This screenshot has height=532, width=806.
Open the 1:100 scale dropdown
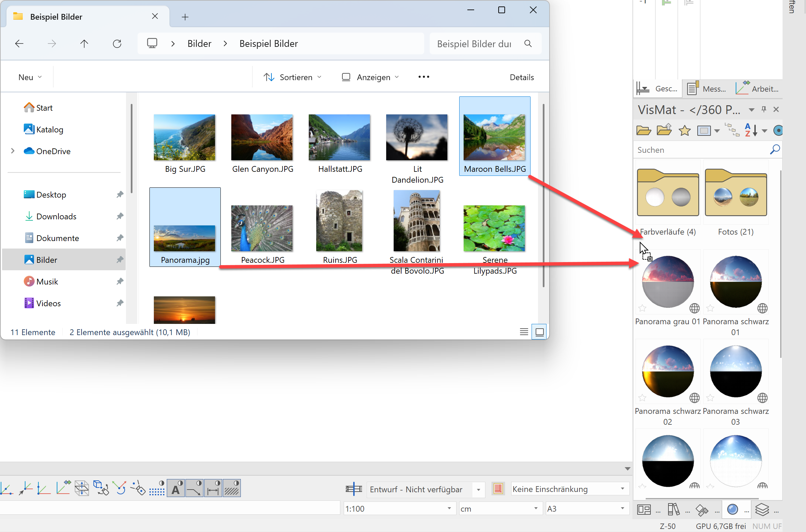pyautogui.click(x=449, y=508)
